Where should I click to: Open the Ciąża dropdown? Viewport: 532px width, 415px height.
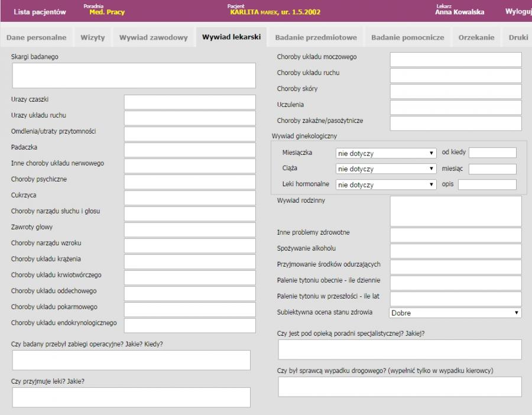tap(386, 168)
